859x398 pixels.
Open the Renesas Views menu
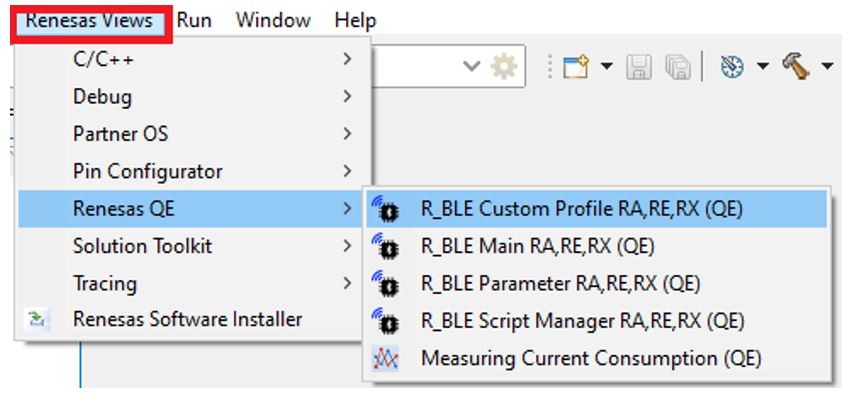90,22
